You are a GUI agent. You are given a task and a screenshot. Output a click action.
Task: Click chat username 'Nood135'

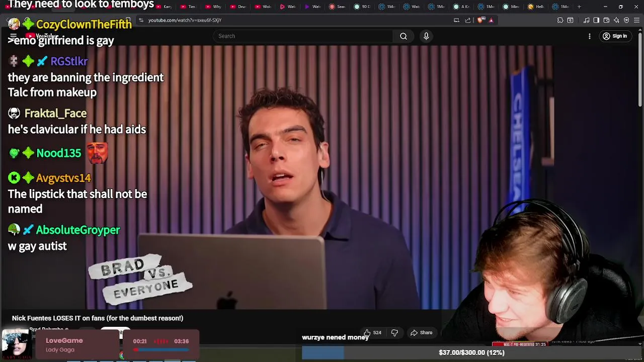point(58,153)
